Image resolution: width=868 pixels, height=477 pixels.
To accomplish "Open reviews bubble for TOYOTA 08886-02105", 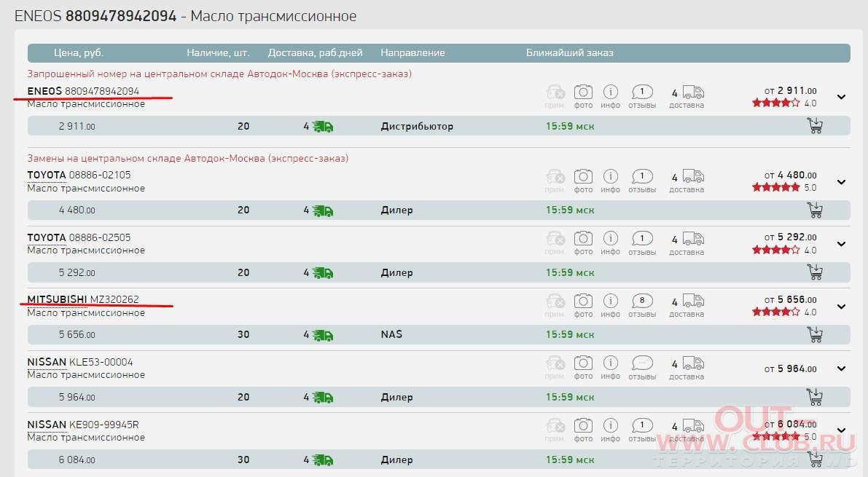I will tap(642, 176).
